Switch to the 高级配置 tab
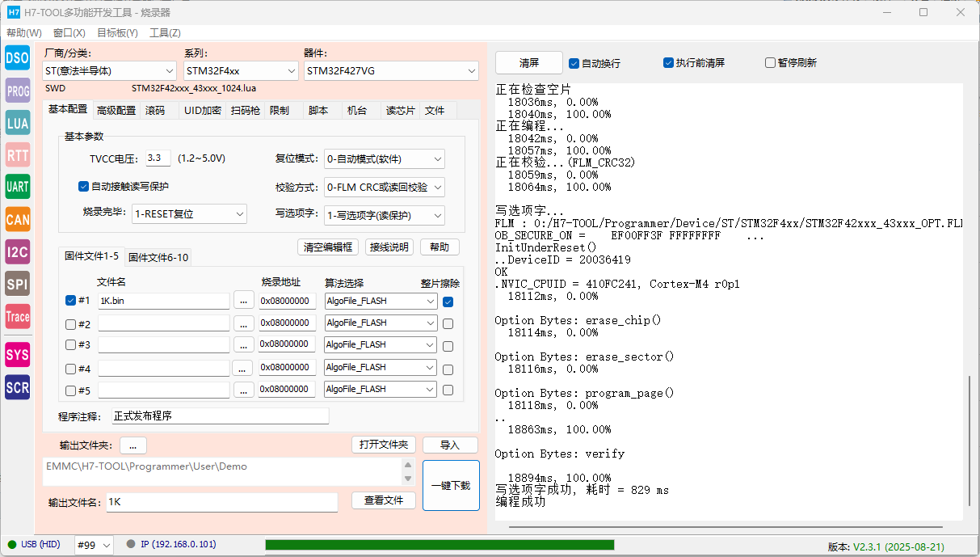The width and height of the screenshot is (980, 557). (116, 110)
